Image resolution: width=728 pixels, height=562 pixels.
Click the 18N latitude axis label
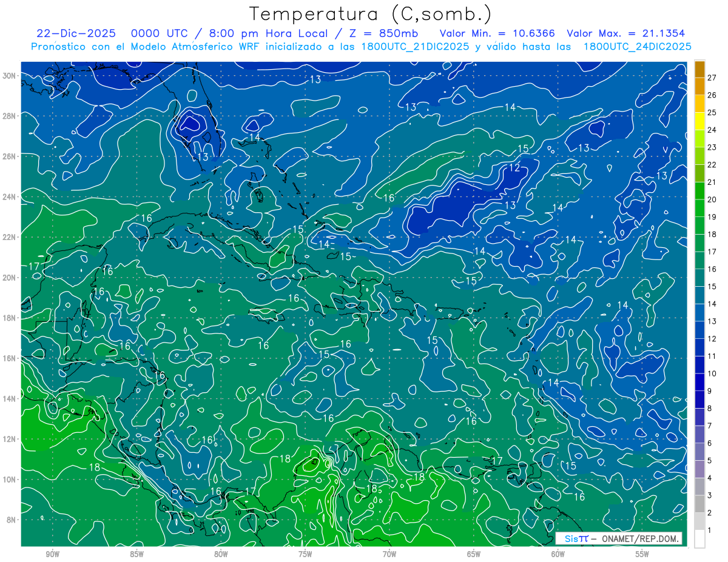(x=8, y=318)
